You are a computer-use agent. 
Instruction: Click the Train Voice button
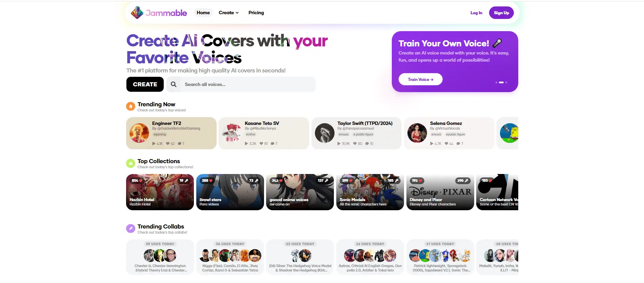pyautogui.click(x=421, y=79)
